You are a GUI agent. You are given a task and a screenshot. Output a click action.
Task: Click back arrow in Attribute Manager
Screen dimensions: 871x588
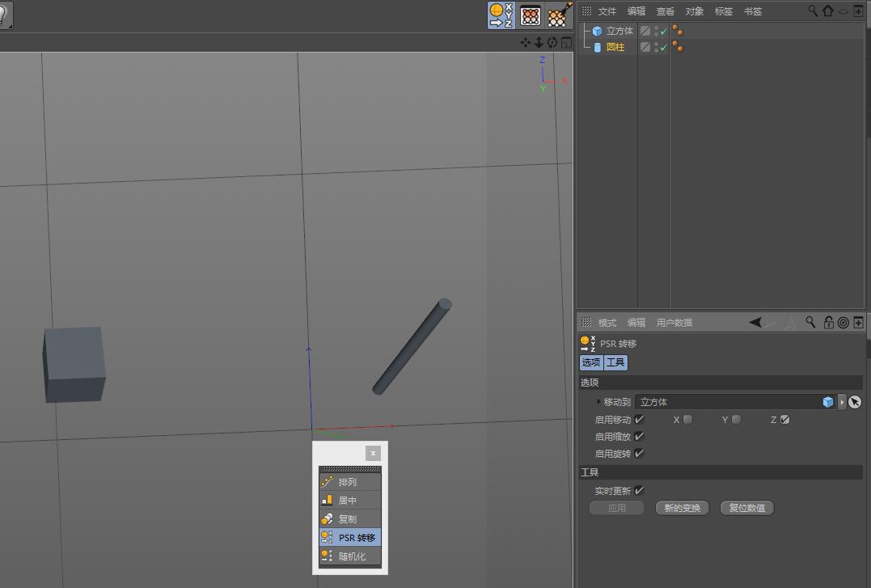pos(755,322)
